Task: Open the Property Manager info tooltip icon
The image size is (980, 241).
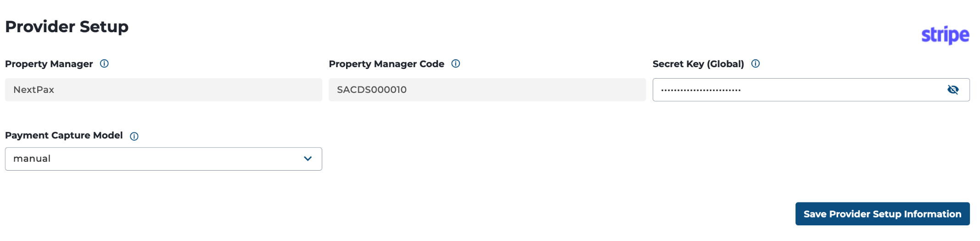Action: [104, 63]
